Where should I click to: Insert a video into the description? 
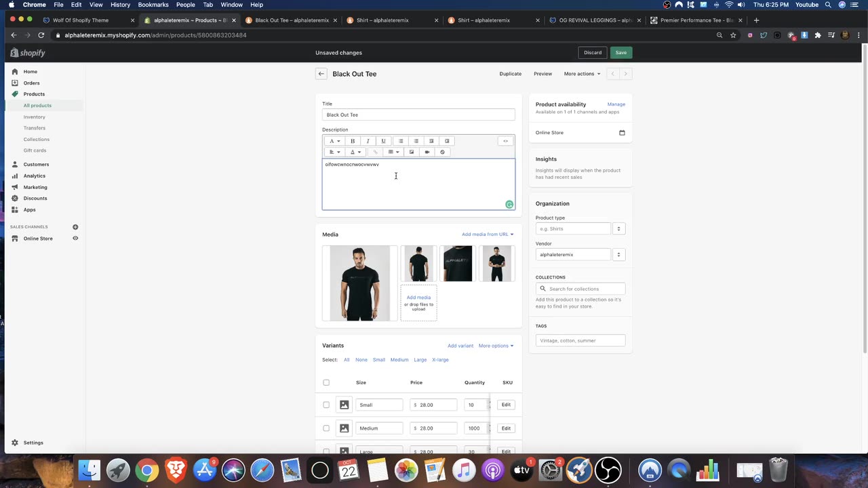pos(427,152)
